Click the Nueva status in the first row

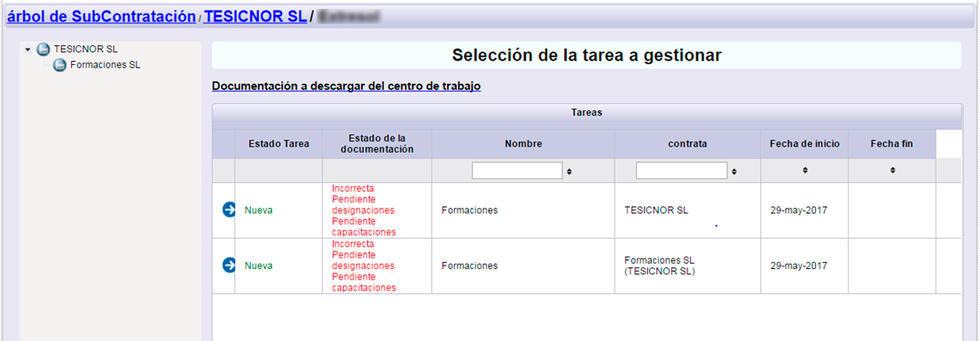(x=258, y=210)
